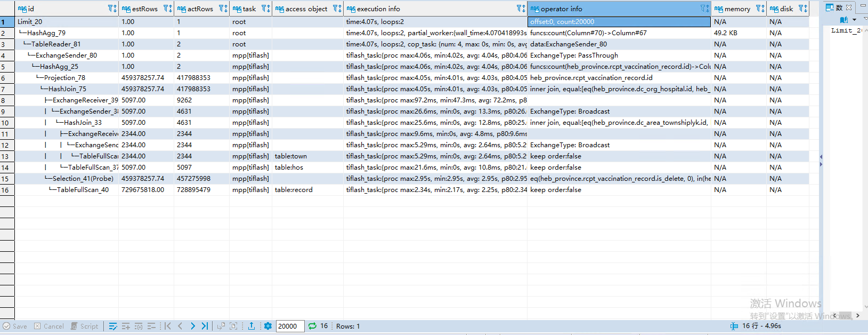Jump to first row navigation icon
The width and height of the screenshot is (868, 335).
coord(168,326)
